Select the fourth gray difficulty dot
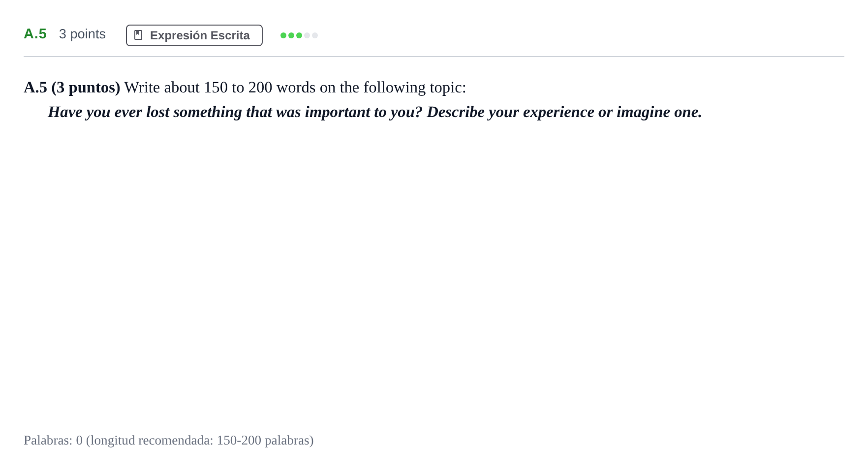The height and width of the screenshot is (475, 868). (307, 35)
